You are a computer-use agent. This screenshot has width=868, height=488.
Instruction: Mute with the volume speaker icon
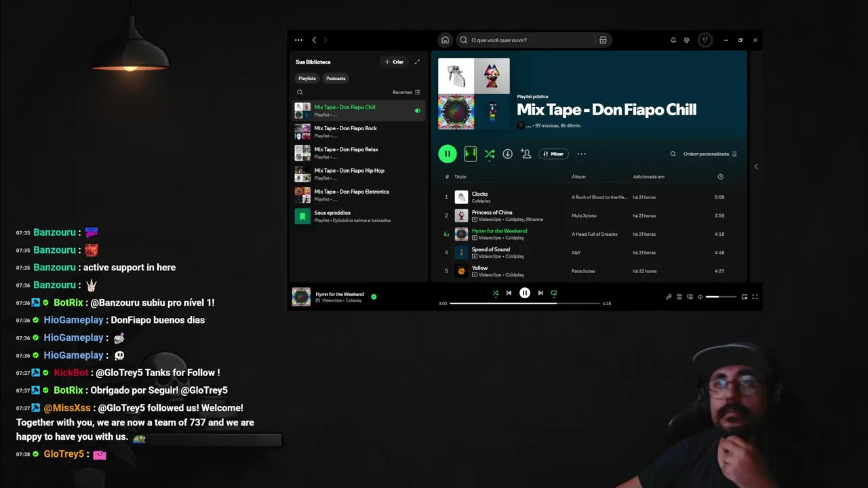tap(701, 297)
